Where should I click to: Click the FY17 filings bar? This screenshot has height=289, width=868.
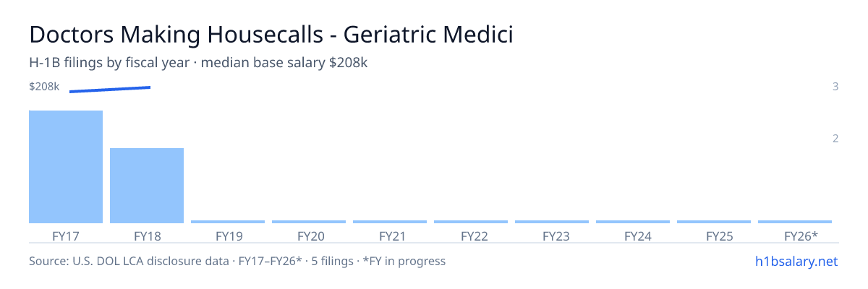point(66,167)
